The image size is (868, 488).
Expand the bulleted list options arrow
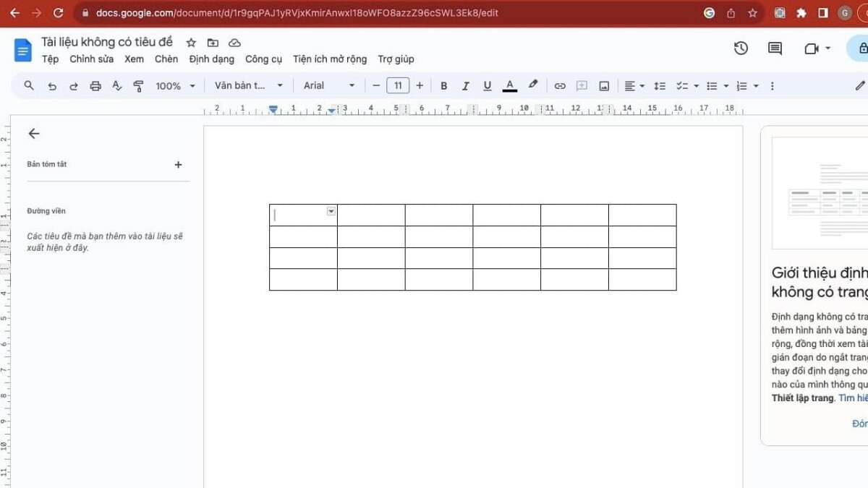726,86
